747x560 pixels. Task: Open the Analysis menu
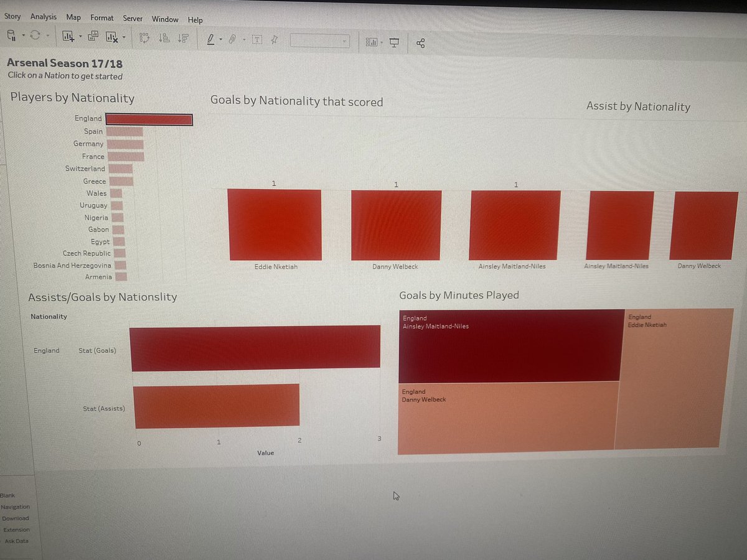coord(44,17)
